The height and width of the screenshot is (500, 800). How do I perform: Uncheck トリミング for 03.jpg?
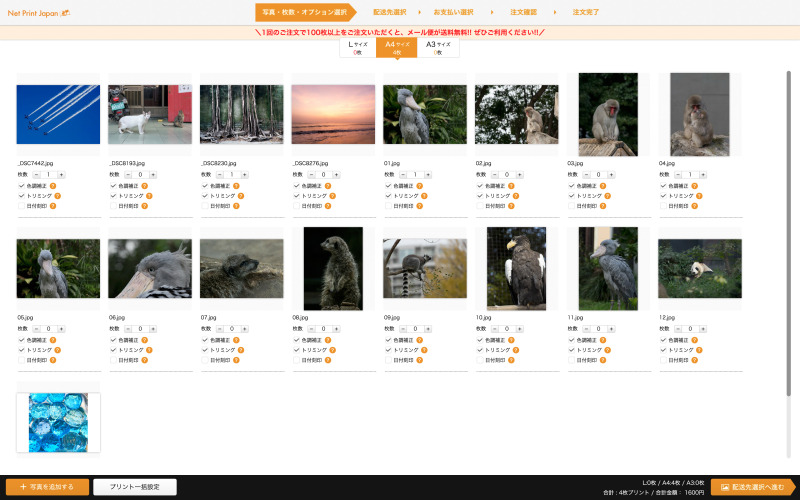coord(571,196)
